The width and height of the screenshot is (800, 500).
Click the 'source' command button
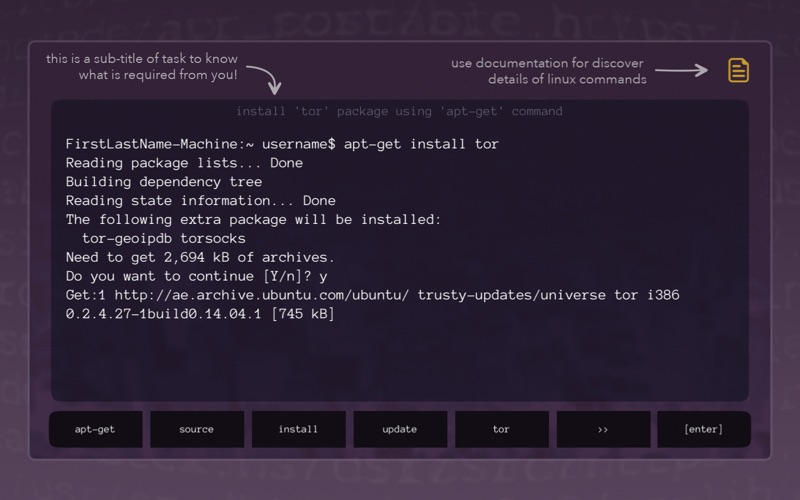[x=197, y=429]
